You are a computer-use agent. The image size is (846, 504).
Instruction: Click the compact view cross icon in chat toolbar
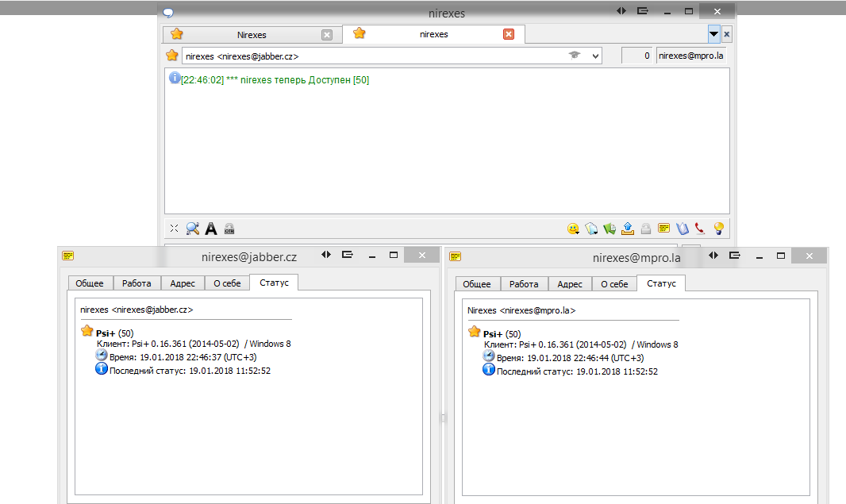174,229
